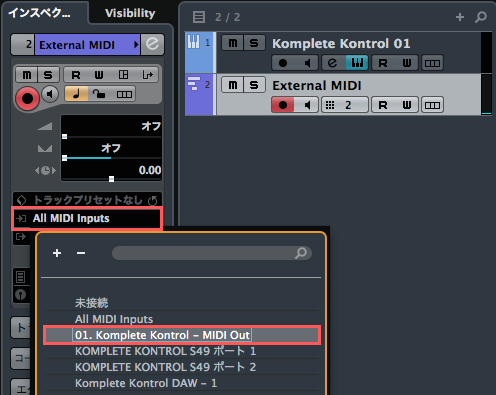This screenshot has width=496, height=395.
Task: Click the track list filter icon
Action: coord(199,17)
